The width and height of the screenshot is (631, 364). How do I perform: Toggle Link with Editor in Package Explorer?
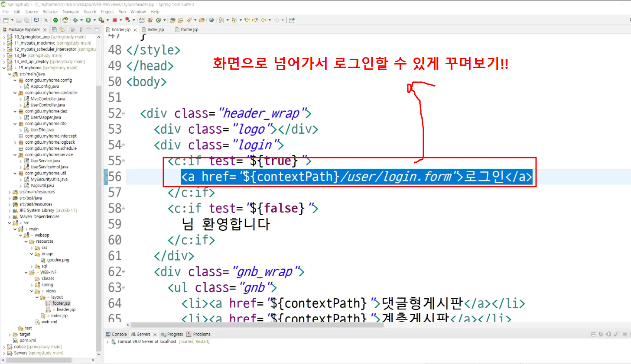click(x=62, y=29)
